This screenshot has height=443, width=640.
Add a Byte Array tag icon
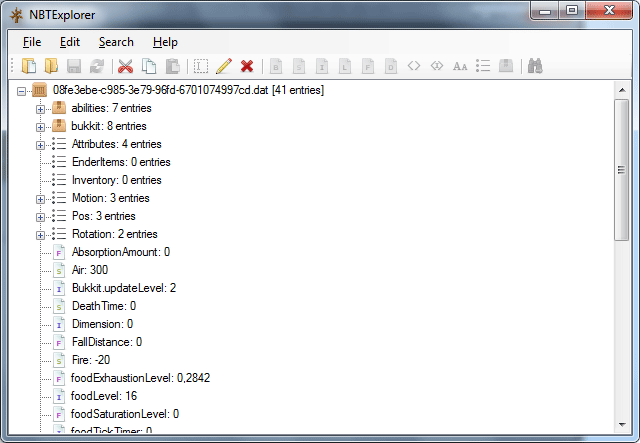[414, 66]
